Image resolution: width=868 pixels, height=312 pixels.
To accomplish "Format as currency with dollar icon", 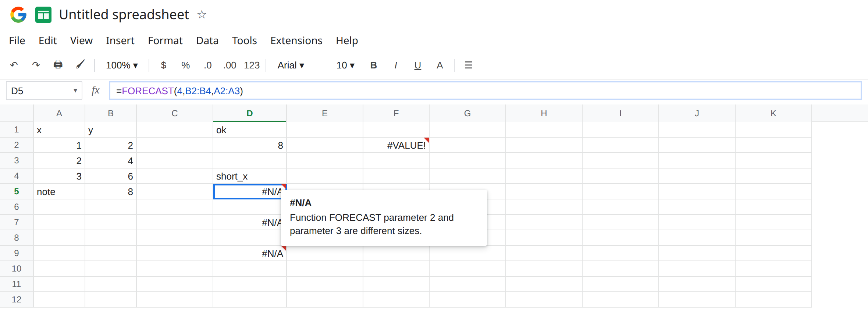I will (x=164, y=65).
